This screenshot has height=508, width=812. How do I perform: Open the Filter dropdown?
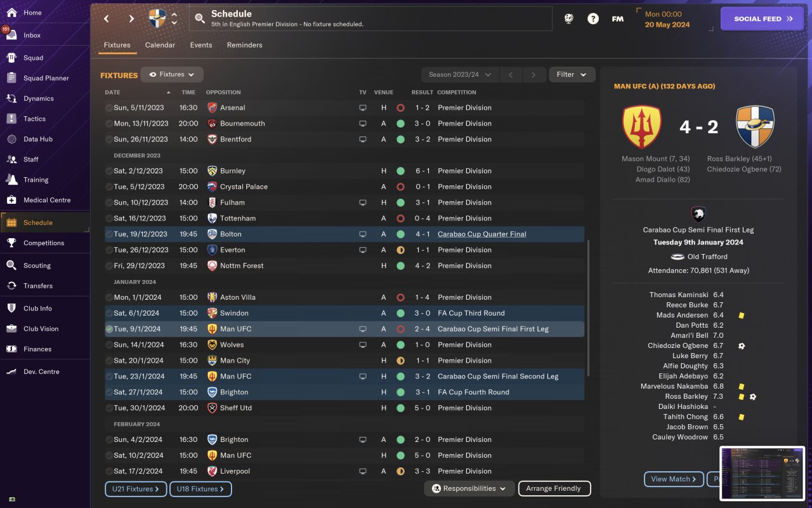click(572, 75)
